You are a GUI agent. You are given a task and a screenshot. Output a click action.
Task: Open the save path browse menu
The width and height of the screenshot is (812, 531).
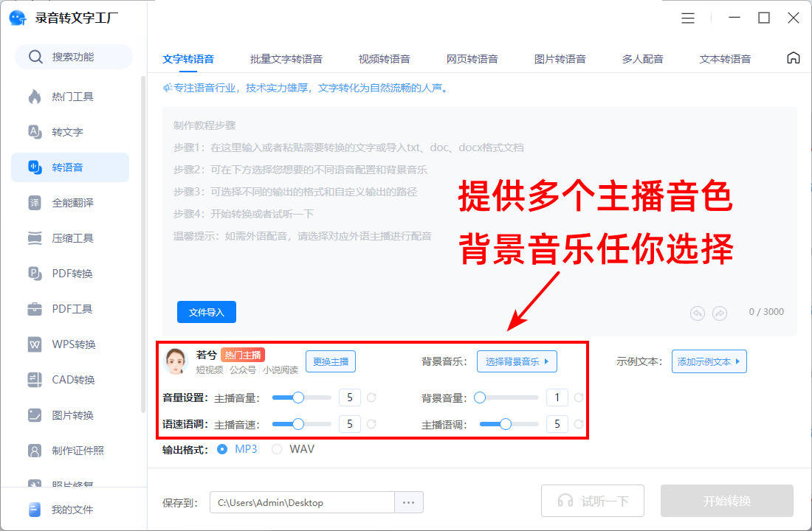coord(409,501)
